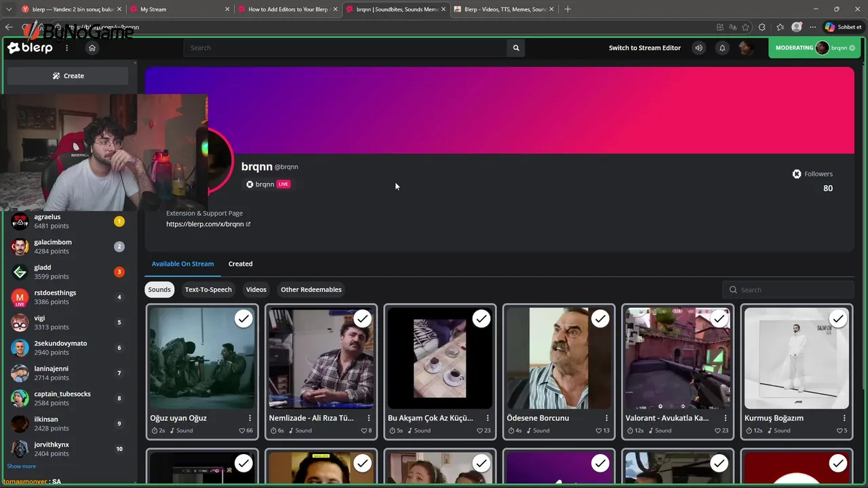The image size is (868, 488).
Task: Like Bu Akşam Çok Az heart icon
Action: tap(480, 430)
